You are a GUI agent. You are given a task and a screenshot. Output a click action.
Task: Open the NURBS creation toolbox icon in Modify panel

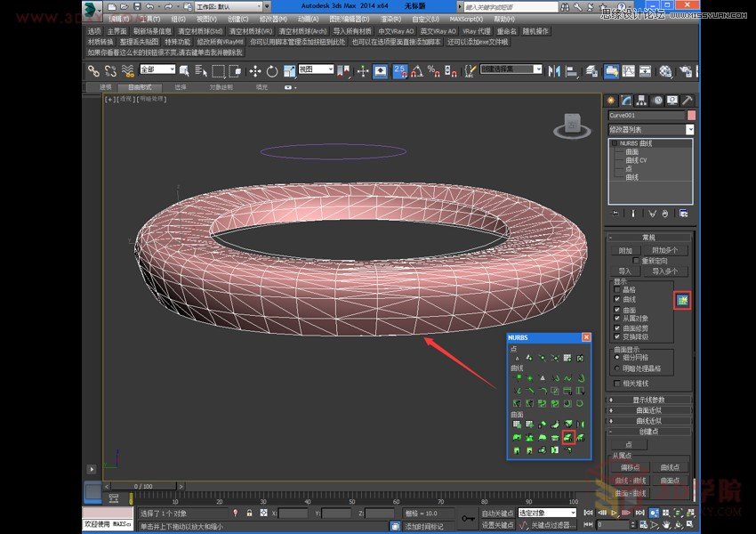(x=682, y=301)
